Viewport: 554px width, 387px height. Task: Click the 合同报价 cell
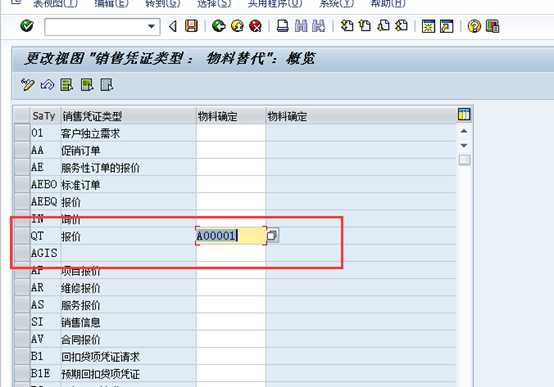(x=128, y=339)
